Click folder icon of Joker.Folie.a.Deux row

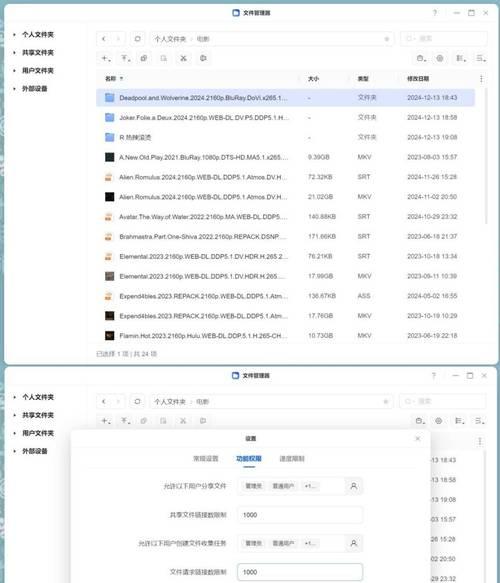coord(109,117)
